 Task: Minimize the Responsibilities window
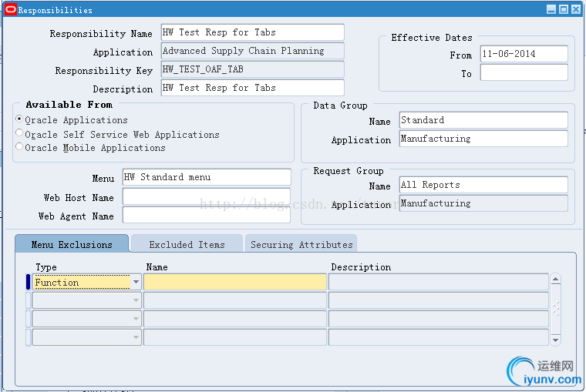551,9
